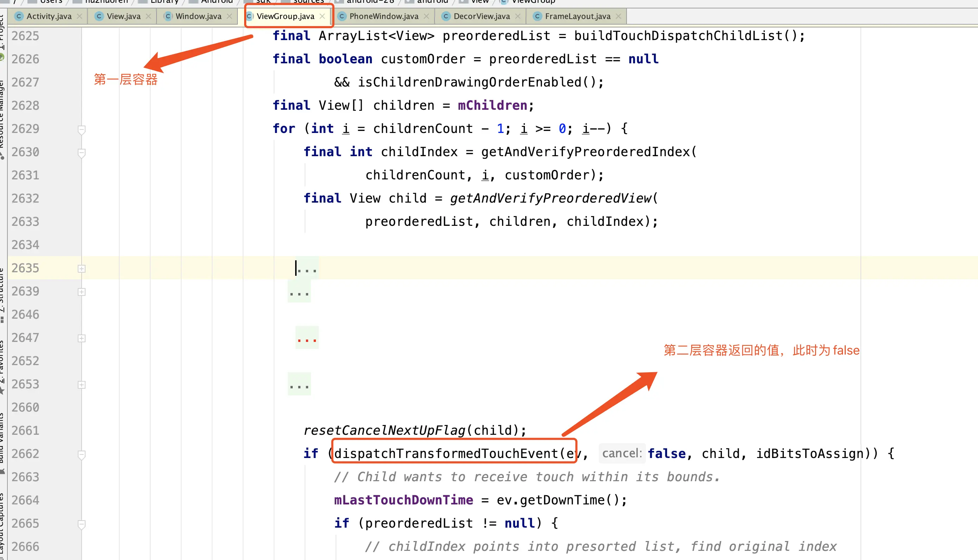Click the red folded ellipsis placeholder
Image resolution: width=978 pixels, height=560 pixels.
(x=306, y=338)
